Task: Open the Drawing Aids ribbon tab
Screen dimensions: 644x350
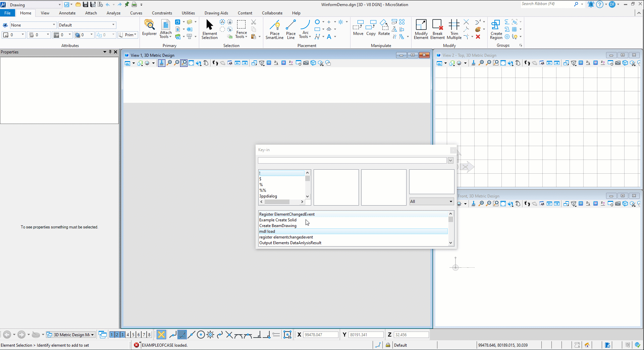Action: (216, 13)
